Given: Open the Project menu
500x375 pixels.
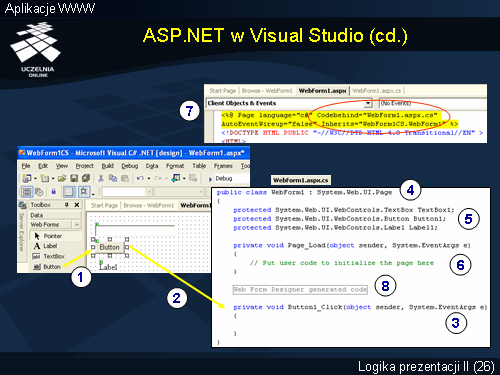Looking at the screenshot, I should click(x=84, y=166).
